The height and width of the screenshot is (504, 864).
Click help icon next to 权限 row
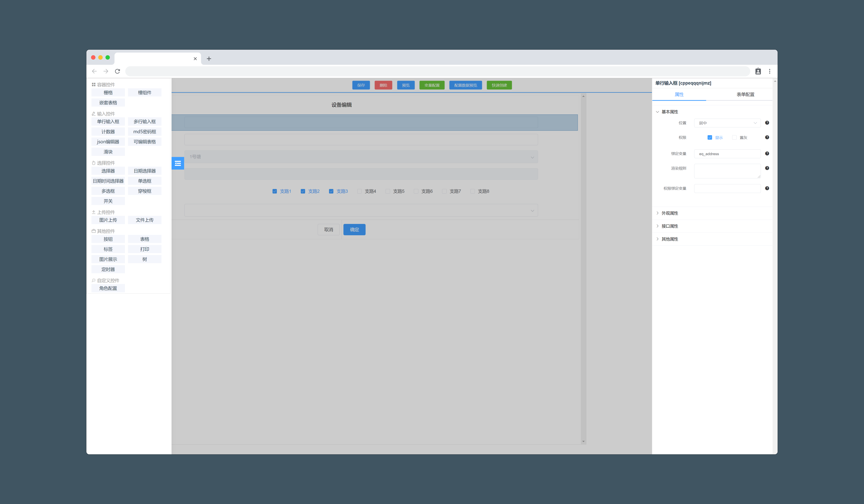[767, 138]
